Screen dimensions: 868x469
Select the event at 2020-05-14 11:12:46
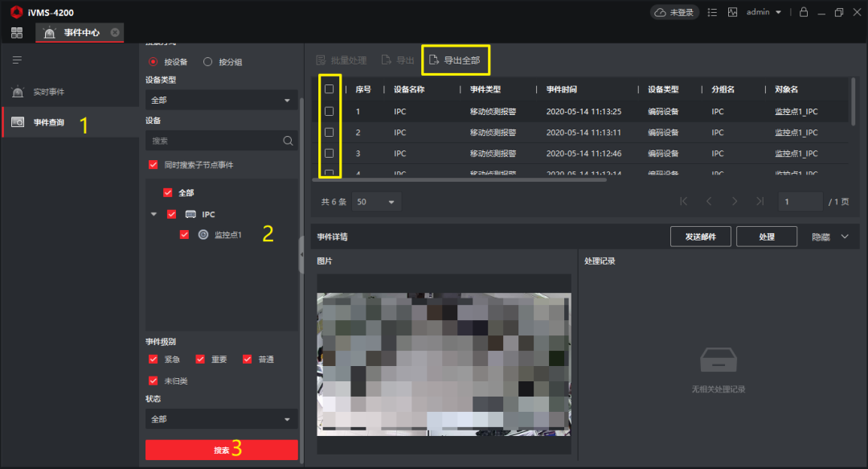click(x=583, y=154)
